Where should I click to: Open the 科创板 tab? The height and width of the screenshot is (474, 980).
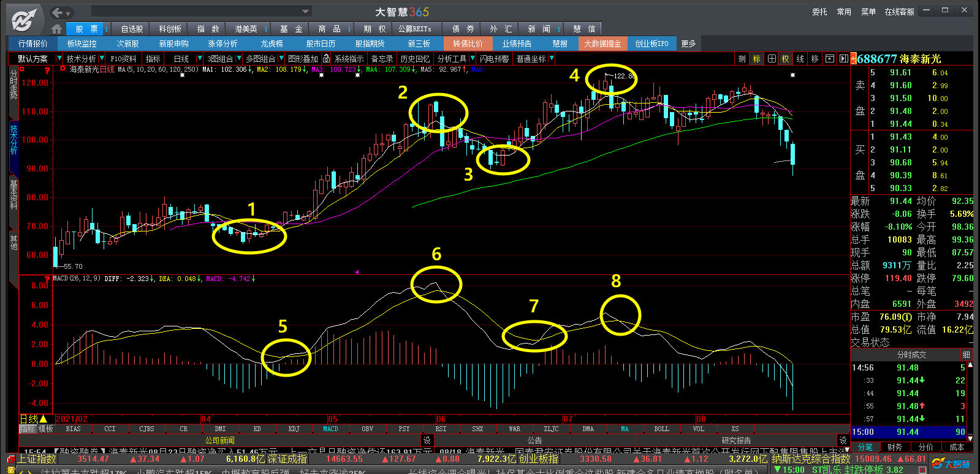(x=170, y=29)
